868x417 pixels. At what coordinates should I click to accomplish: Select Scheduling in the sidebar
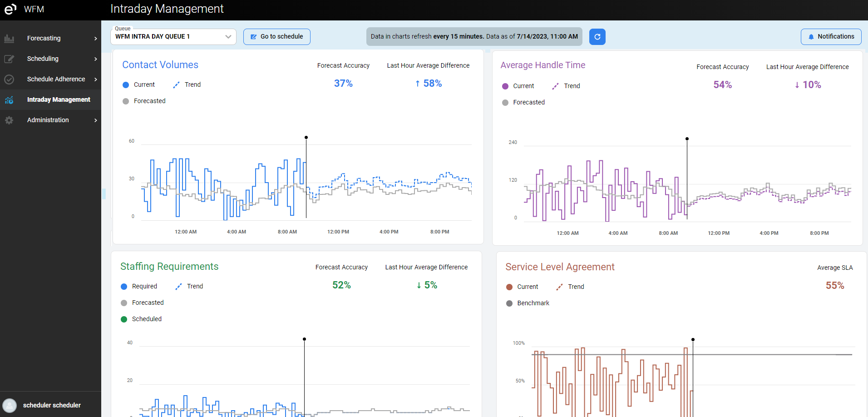[43, 59]
